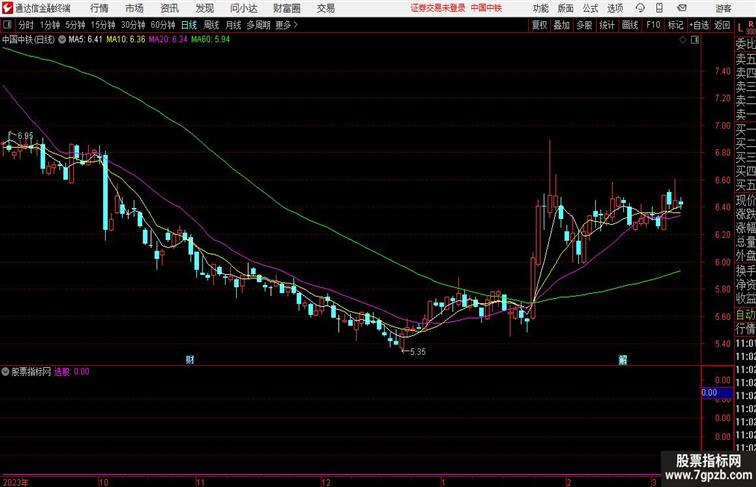The image size is (756, 487).
Task: Click the 统计 statistics button
Action: pos(607,25)
